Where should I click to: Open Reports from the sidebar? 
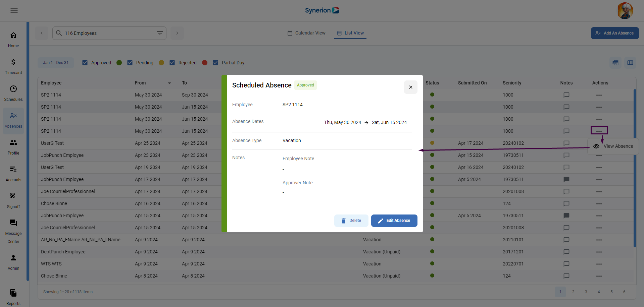(x=13, y=298)
